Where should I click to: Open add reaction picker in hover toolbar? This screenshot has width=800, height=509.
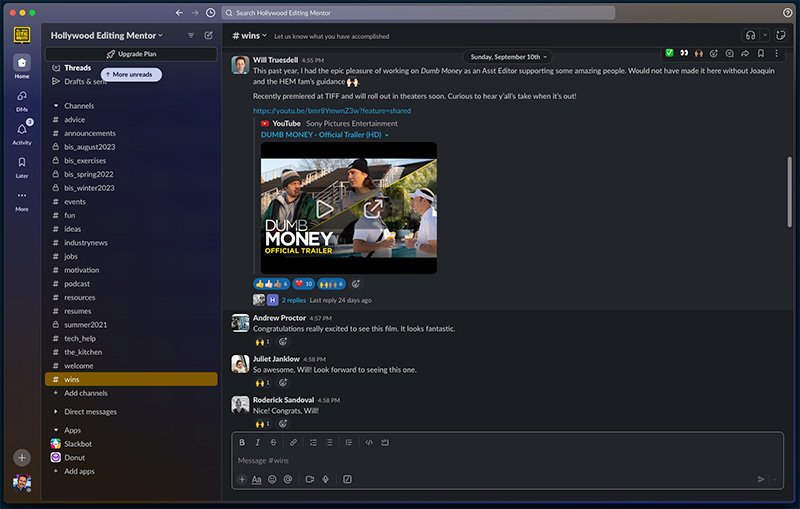tap(714, 53)
